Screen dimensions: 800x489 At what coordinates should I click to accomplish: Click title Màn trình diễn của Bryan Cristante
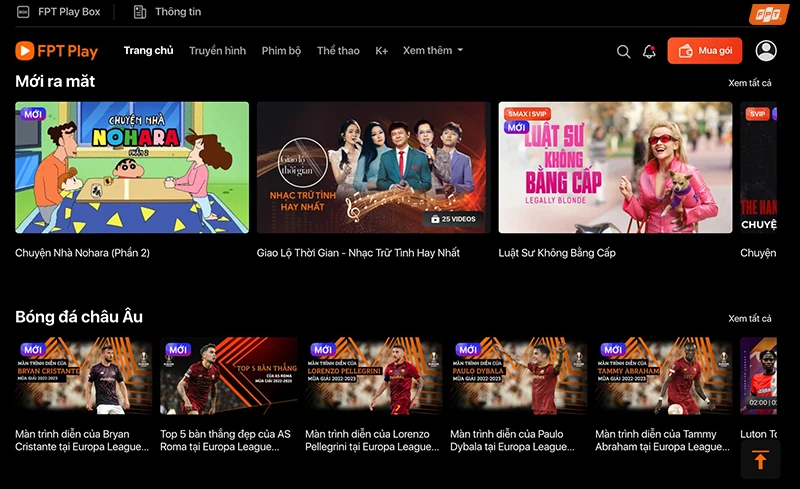(x=82, y=440)
